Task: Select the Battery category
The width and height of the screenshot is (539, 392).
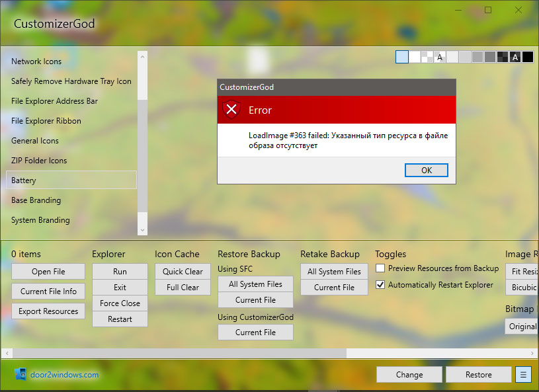Action: 71,180
